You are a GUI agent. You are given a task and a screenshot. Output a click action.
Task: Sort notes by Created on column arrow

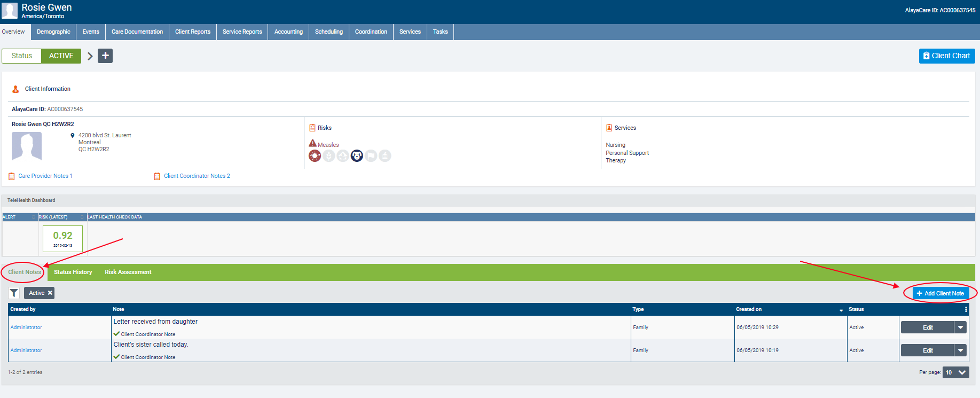(x=841, y=310)
